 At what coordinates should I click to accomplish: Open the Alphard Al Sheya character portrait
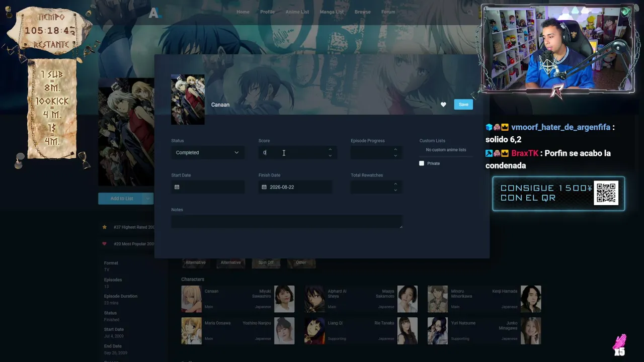tap(314, 299)
